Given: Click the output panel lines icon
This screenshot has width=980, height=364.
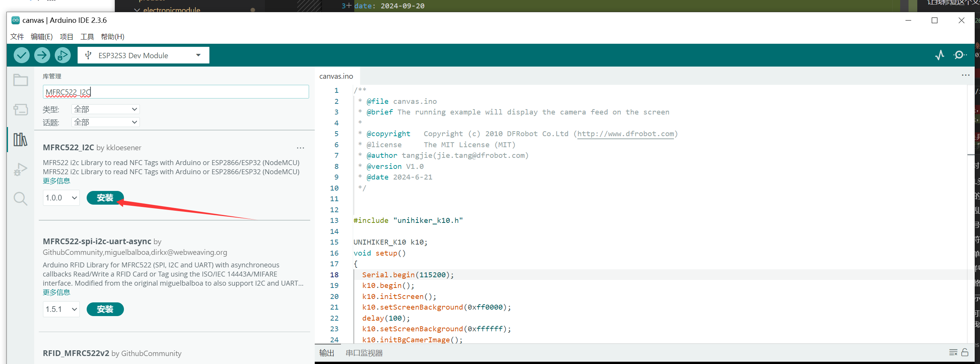Looking at the screenshot, I should 953,353.
